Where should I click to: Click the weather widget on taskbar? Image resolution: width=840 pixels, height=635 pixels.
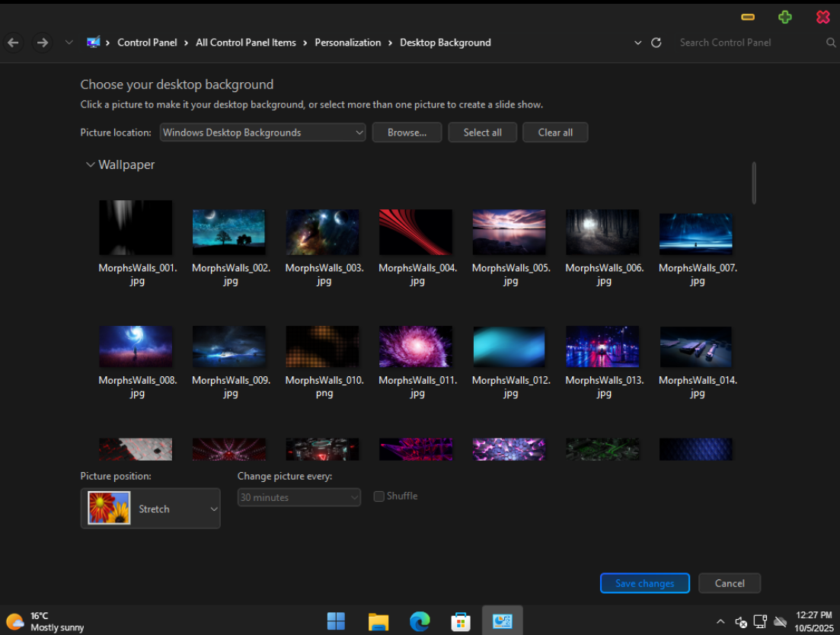pyautogui.click(x=46, y=621)
